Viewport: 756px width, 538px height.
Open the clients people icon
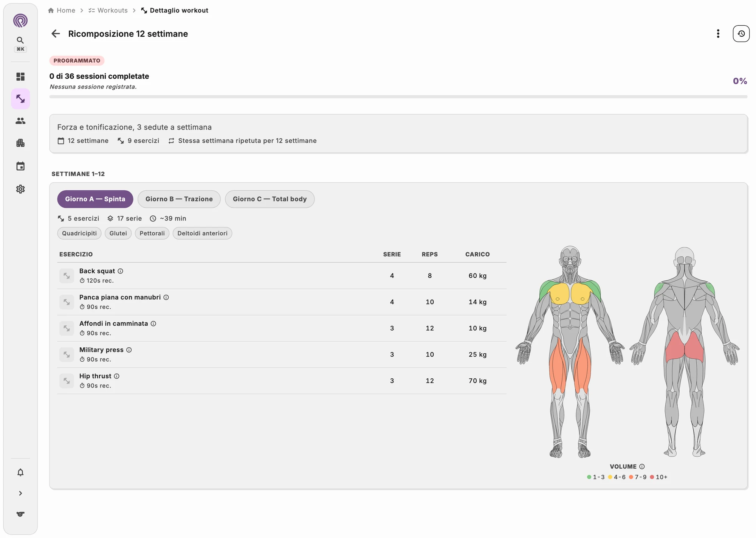click(x=20, y=121)
